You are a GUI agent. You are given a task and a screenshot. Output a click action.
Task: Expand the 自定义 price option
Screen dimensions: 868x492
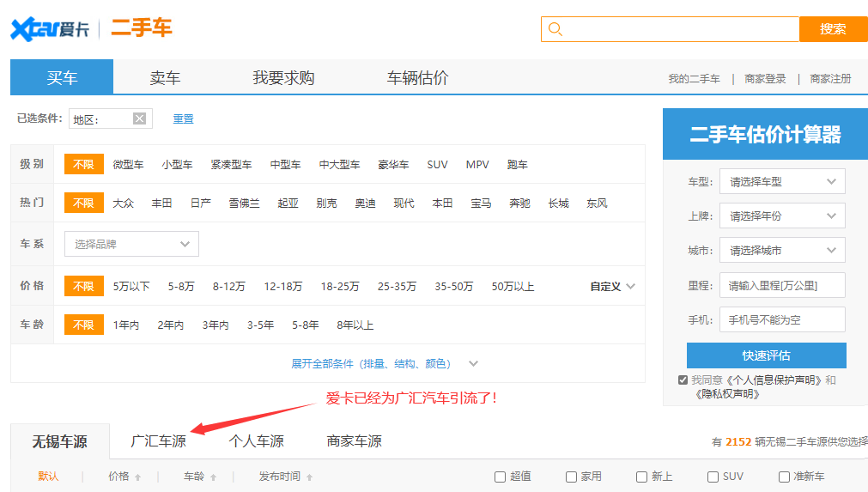(612, 286)
